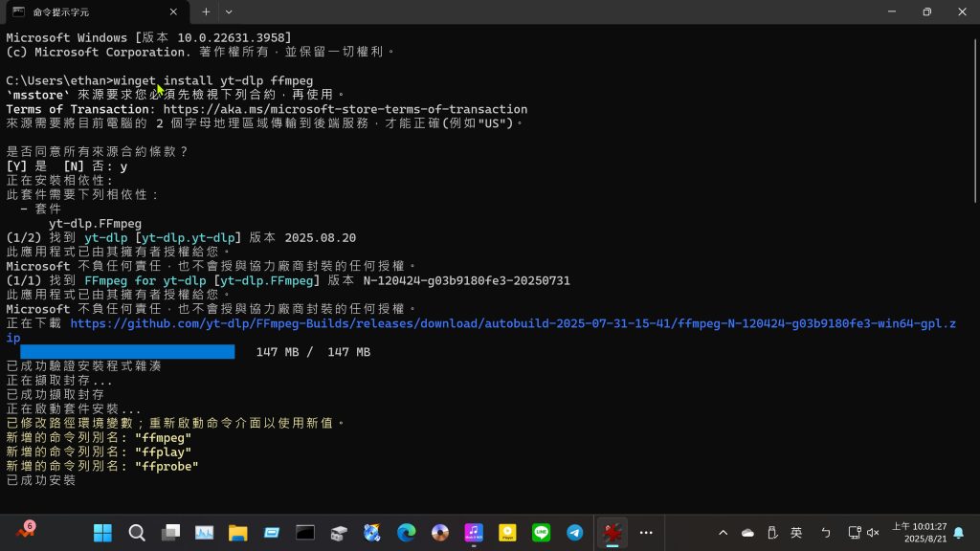Expand the new tab profile dropdown
Screen dimensions: 980x551
coord(229,11)
